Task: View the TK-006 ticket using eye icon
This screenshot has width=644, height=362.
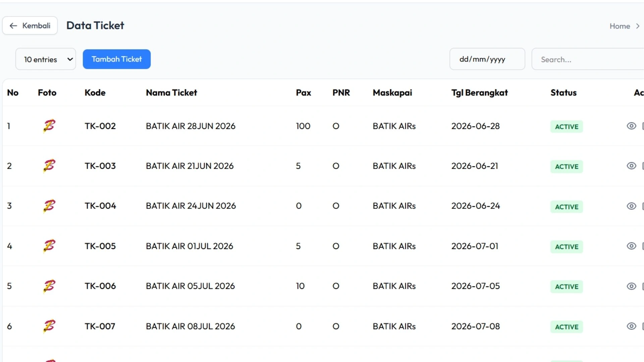Action: click(x=631, y=286)
